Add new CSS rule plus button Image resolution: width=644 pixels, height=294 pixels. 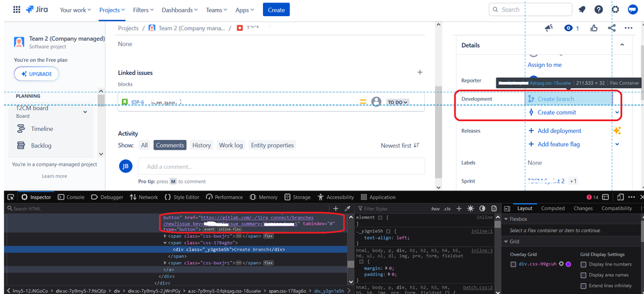pos(459,209)
